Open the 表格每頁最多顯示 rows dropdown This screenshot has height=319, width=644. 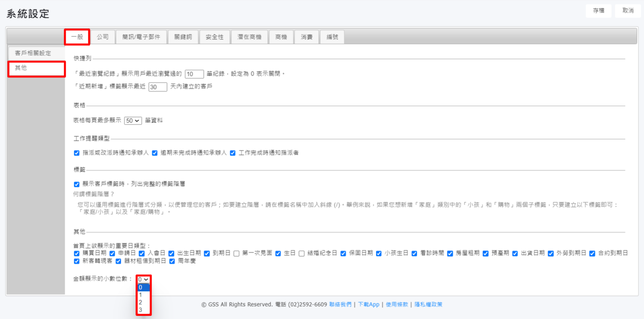tap(133, 121)
